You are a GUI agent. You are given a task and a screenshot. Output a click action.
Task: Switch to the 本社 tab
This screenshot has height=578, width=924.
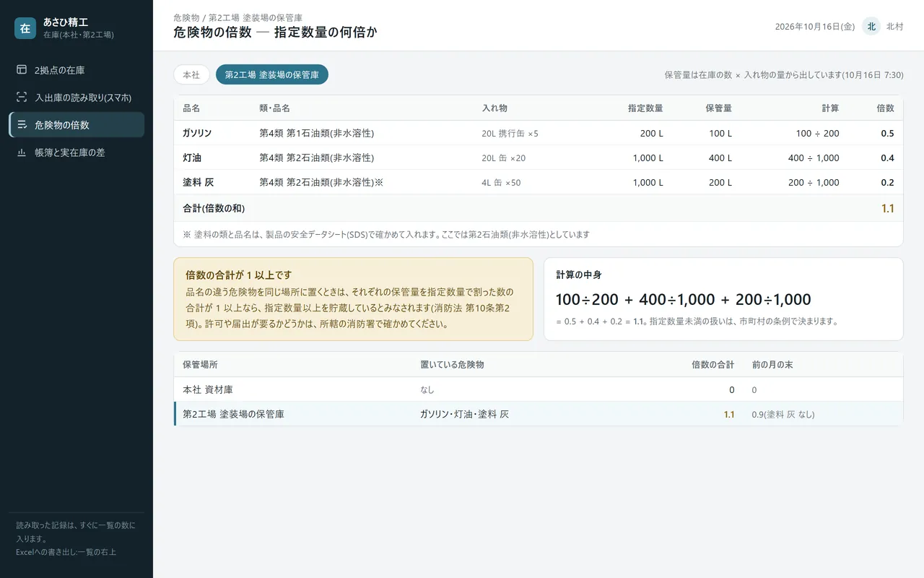click(x=191, y=74)
